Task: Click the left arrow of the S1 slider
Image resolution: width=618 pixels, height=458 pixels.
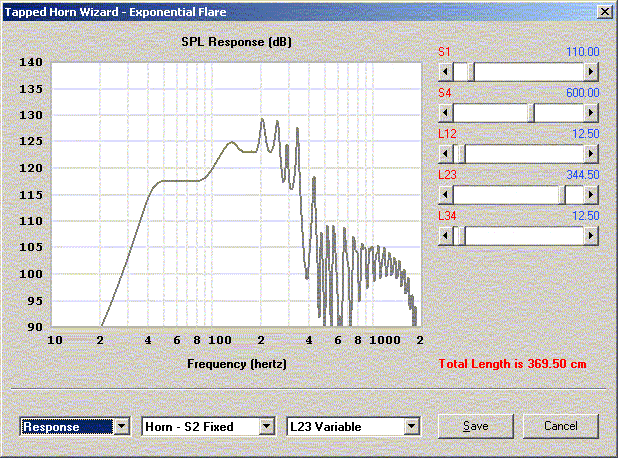Action: 446,72
